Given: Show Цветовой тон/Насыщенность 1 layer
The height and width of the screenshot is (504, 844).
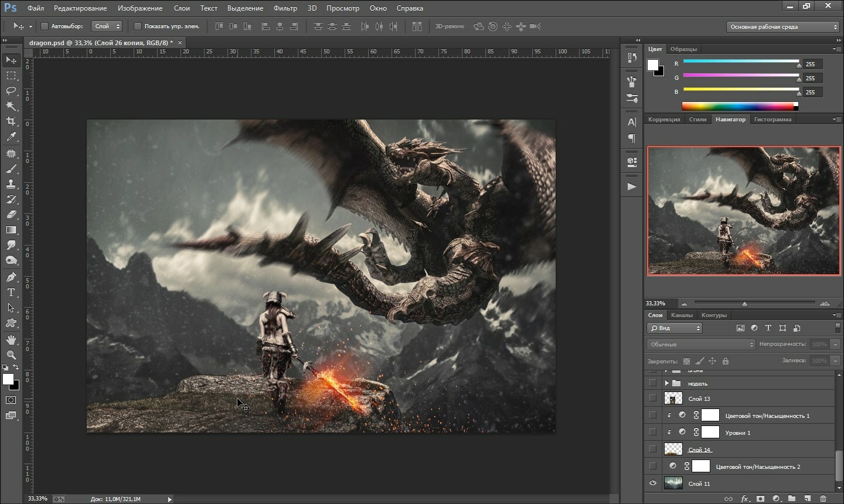Looking at the screenshot, I should point(653,416).
